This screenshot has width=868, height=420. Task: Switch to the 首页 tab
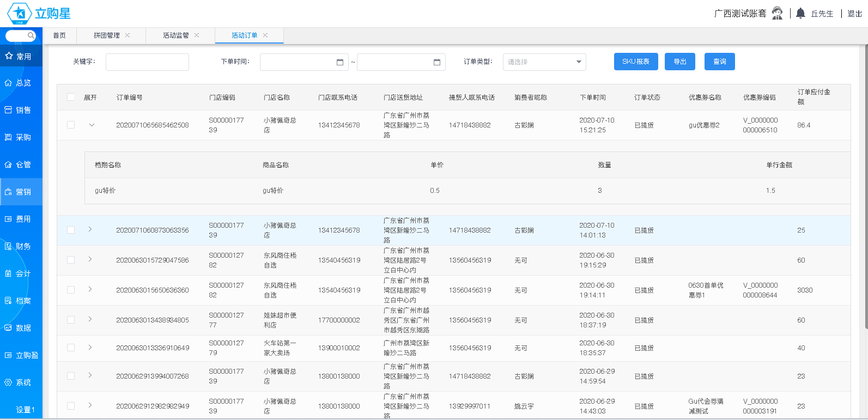pos(59,35)
